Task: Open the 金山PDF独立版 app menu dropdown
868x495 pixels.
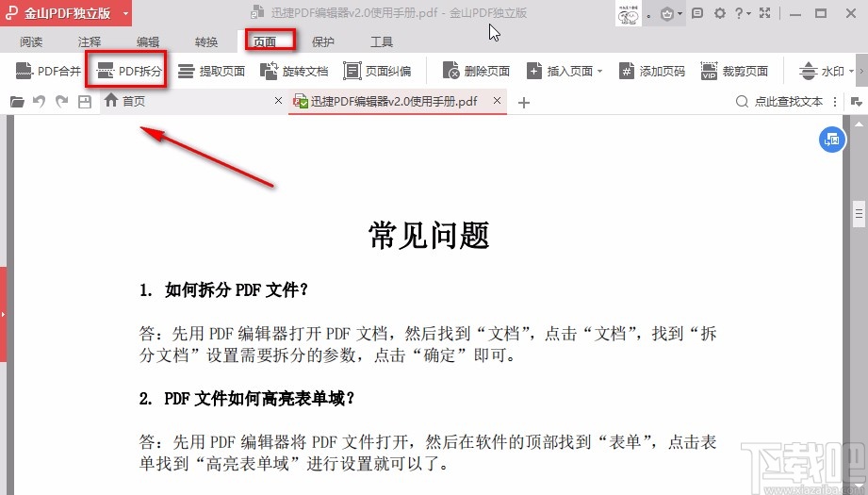Action: tap(125, 13)
